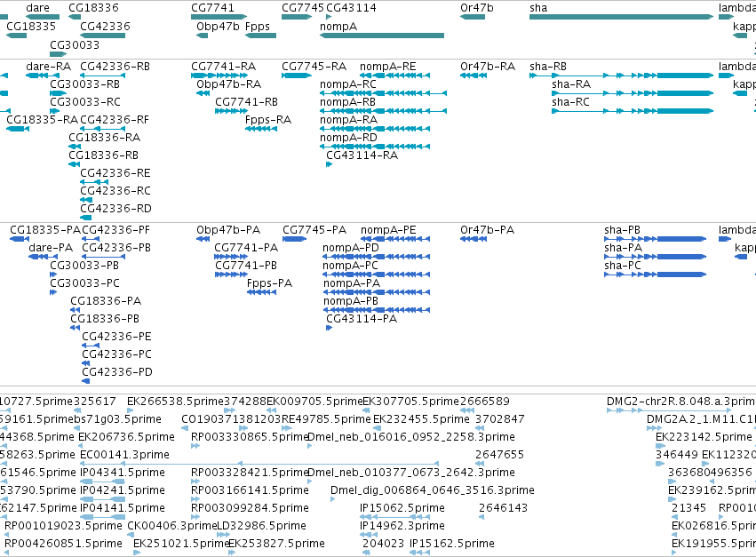The height and width of the screenshot is (557, 756).
Task: Select the CG42336-RD transcript label
Action: coord(115,209)
